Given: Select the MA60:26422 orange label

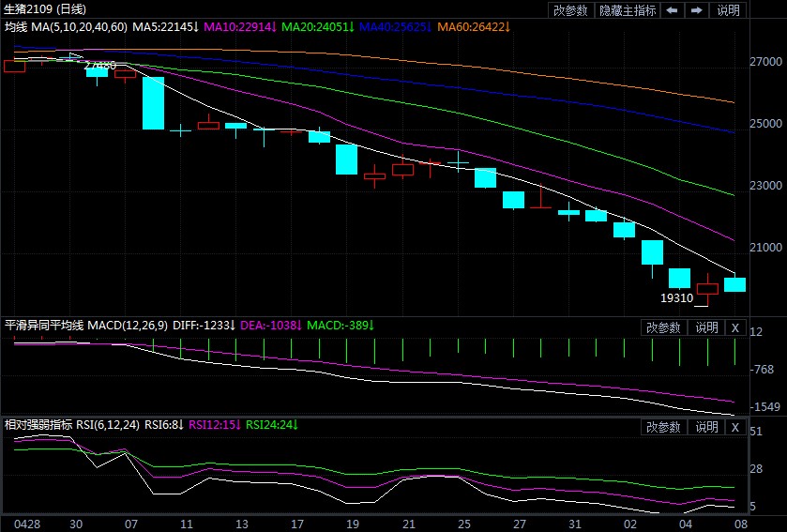Looking at the screenshot, I should tap(471, 26).
